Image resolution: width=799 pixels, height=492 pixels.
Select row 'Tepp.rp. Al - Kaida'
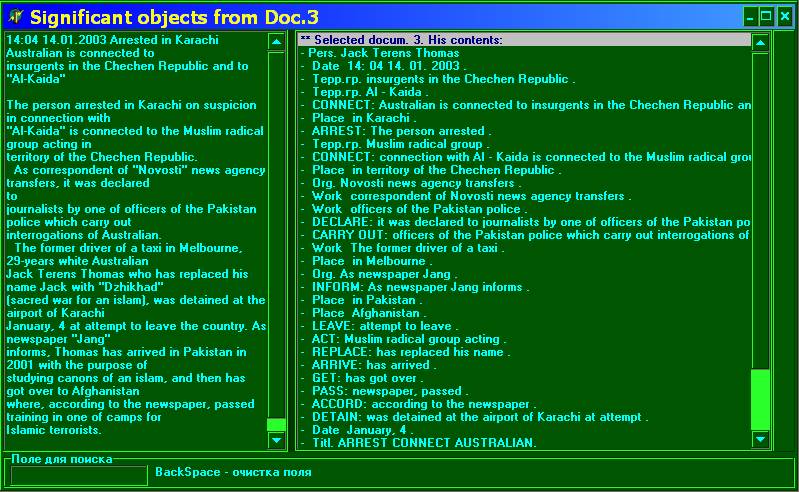click(524, 92)
